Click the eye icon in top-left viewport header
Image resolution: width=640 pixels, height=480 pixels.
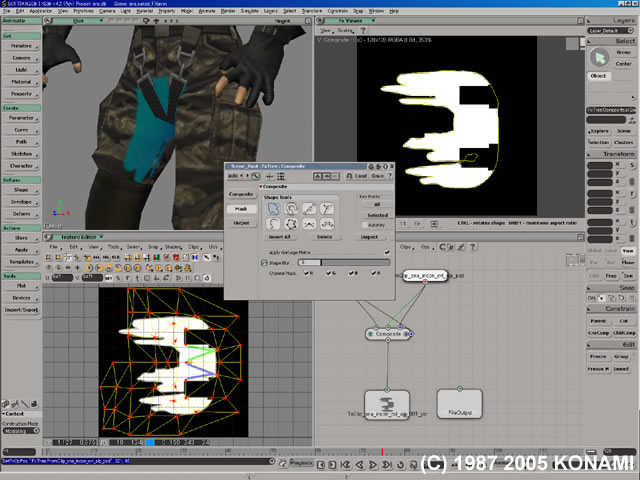click(x=156, y=20)
